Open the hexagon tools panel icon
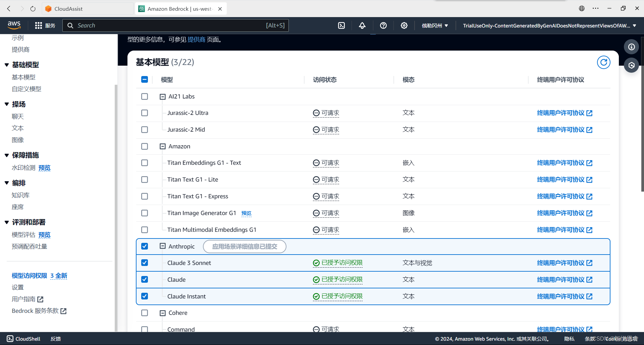This screenshot has width=644, height=345. (x=631, y=65)
